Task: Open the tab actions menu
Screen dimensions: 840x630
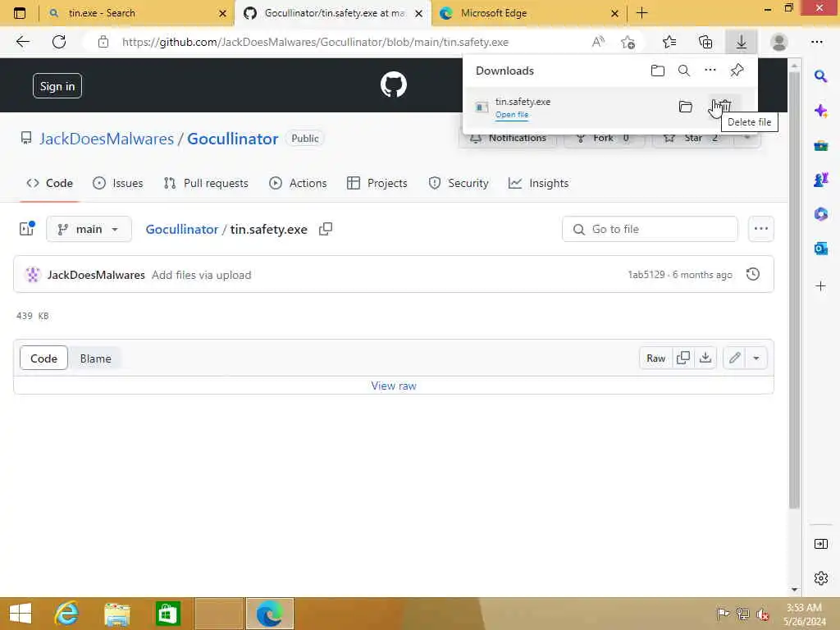Action: (x=20, y=13)
